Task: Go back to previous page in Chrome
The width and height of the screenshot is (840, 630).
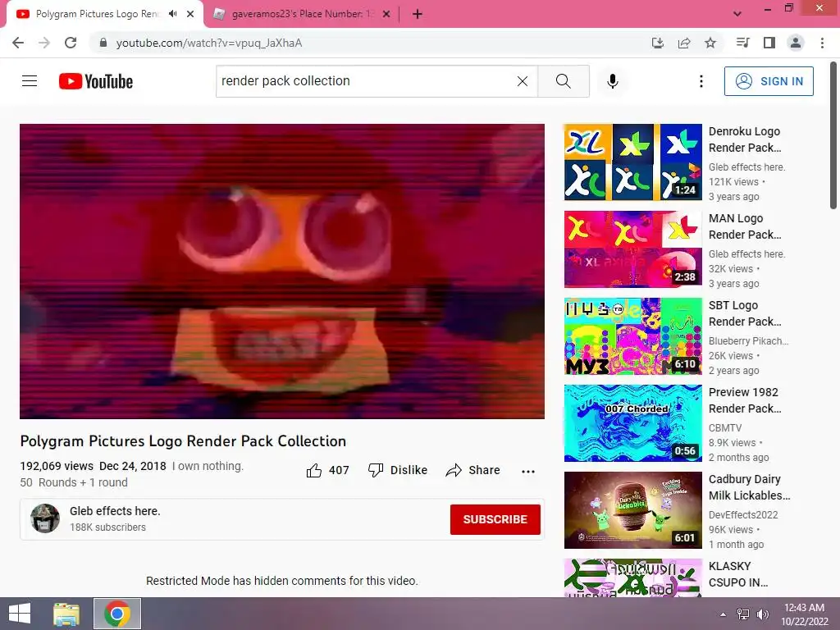Action: [18, 43]
